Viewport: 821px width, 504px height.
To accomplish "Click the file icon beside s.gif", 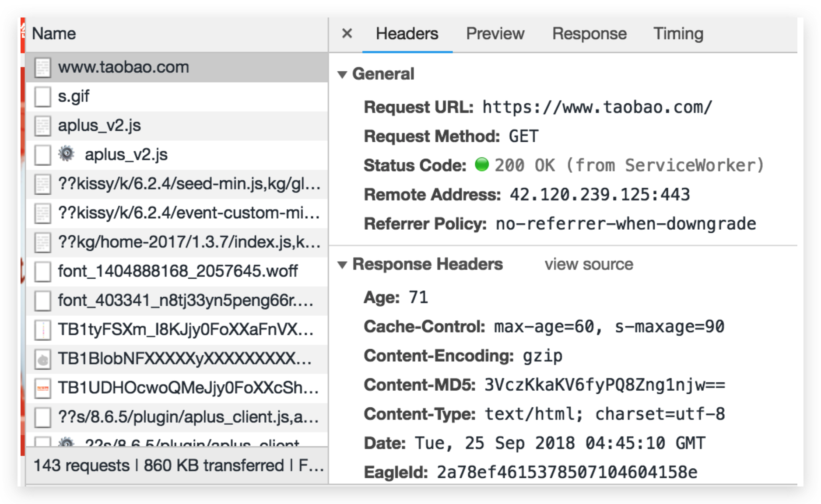I will pyautogui.click(x=43, y=97).
